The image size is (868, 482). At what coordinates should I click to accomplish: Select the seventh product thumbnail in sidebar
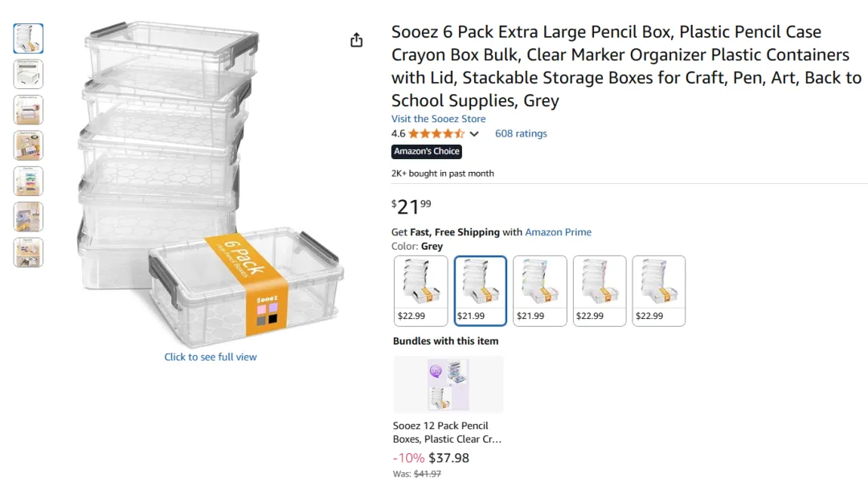point(28,252)
